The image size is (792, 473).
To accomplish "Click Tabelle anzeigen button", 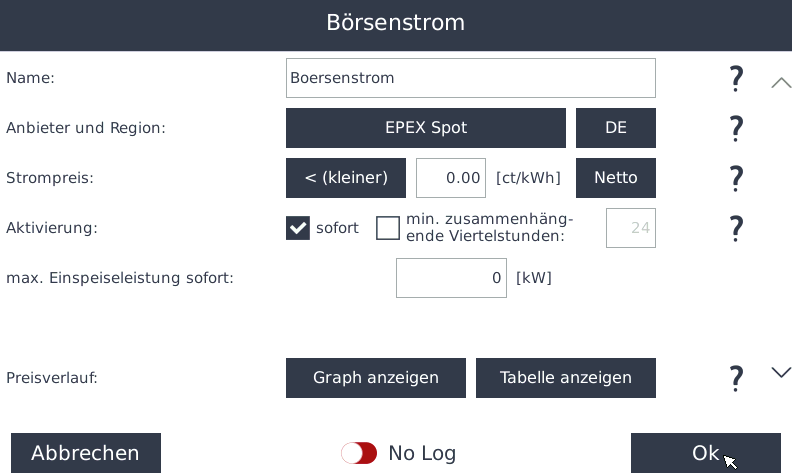I will tap(566, 378).
